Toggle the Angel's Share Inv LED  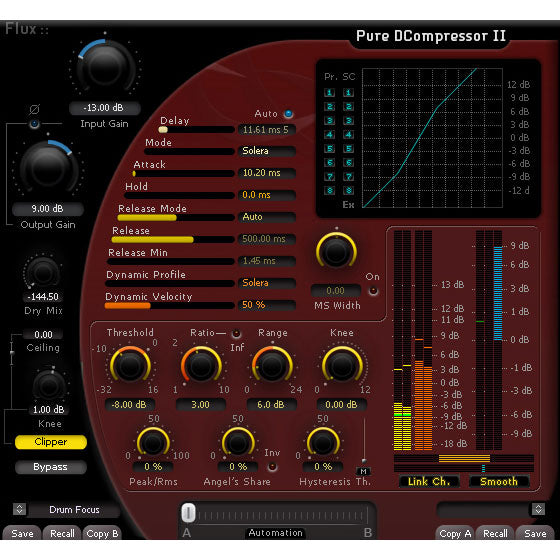coord(272,467)
